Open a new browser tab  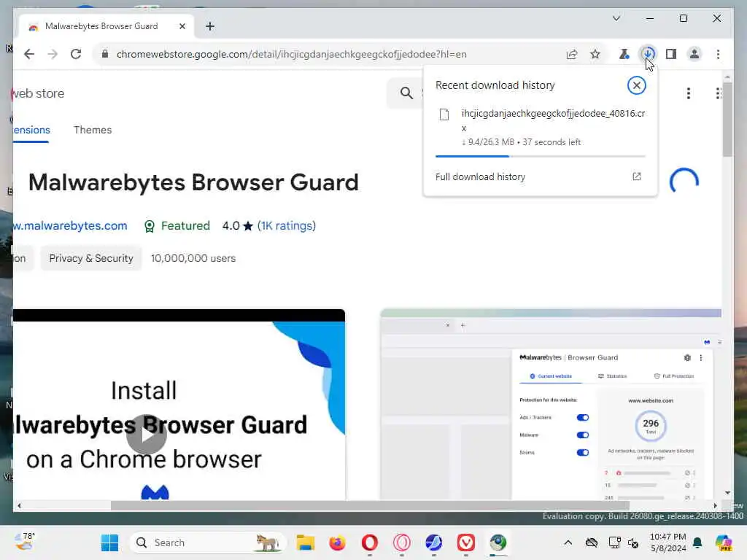[210, 26]
